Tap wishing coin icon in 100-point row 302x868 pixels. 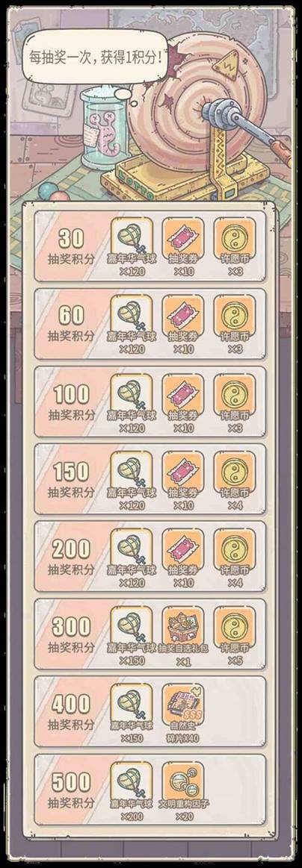click(x=235, y=393)
